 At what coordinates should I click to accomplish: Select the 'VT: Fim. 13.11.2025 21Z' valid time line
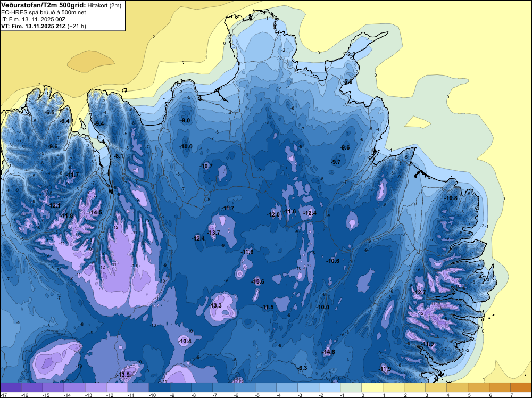[33, 26]
